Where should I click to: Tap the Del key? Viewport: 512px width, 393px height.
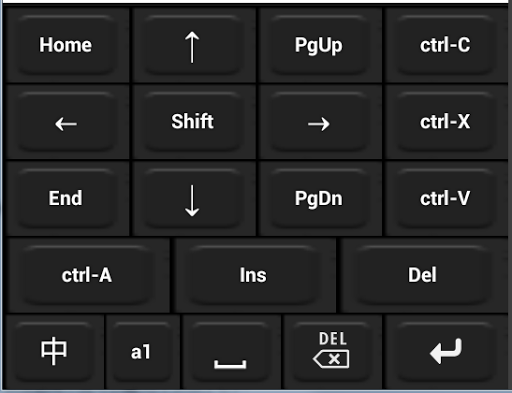[423, 275]
